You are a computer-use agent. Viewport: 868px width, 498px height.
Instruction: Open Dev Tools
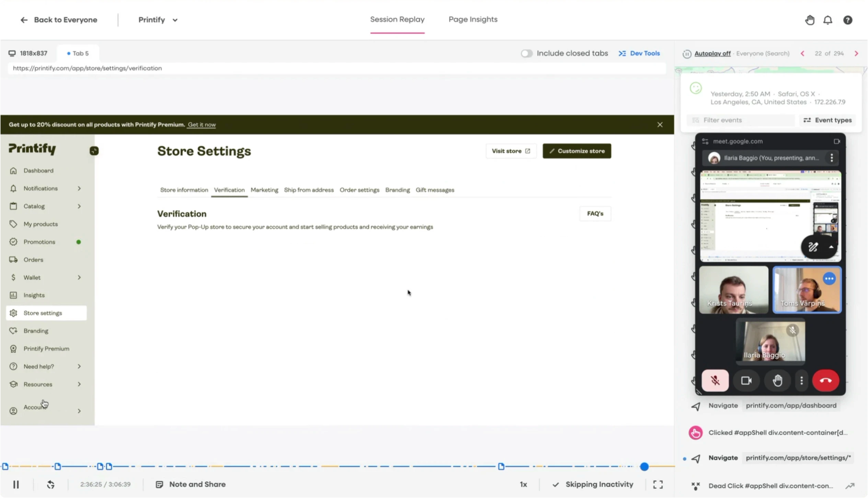tap(639, 54)
